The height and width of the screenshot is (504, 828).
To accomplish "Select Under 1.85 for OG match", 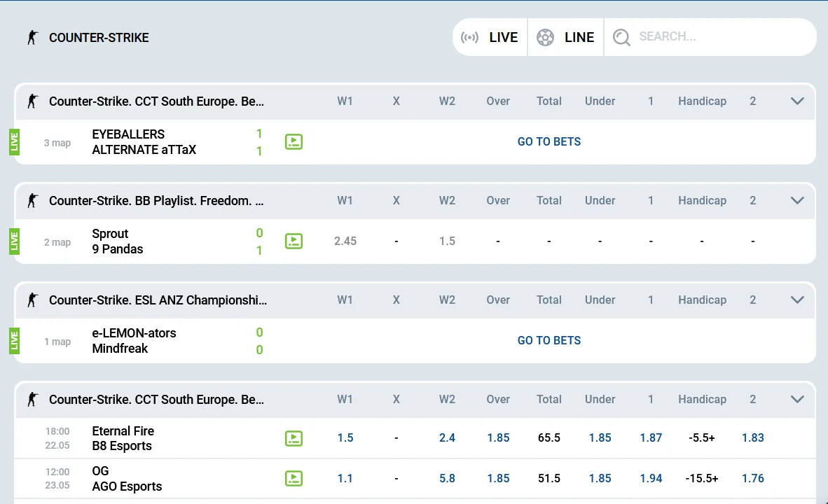I will tap(600, 479).
